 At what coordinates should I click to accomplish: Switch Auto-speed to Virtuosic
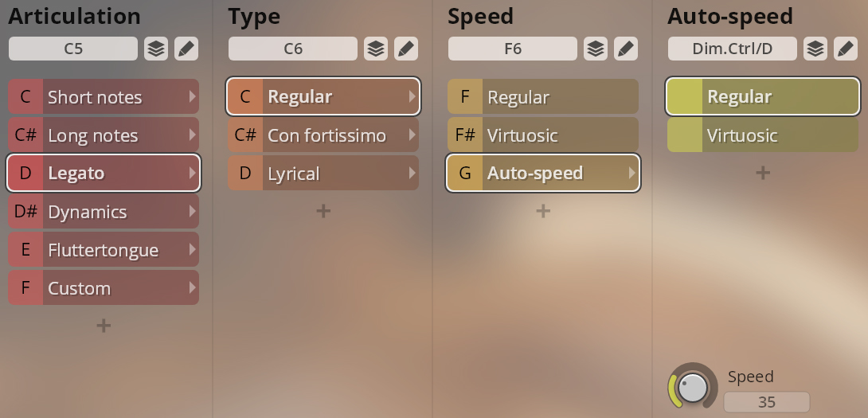[x=763, y=135]
